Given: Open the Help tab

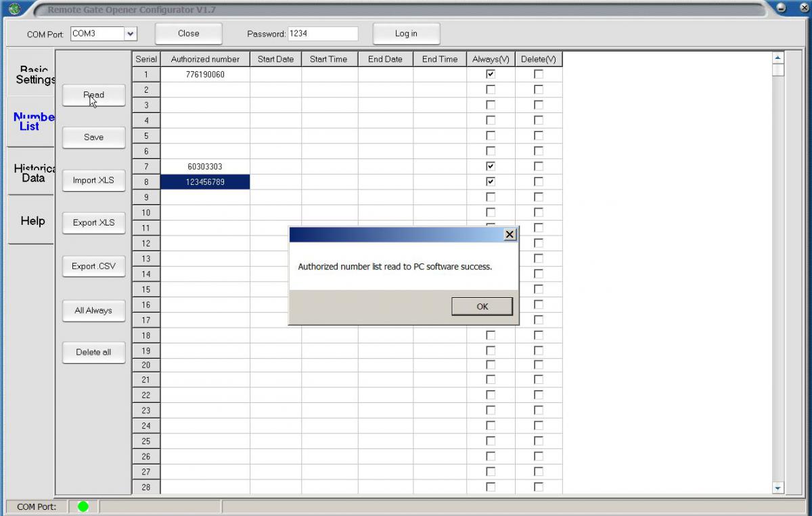Looking at the screenshot, I should click(x=31, y=221).
